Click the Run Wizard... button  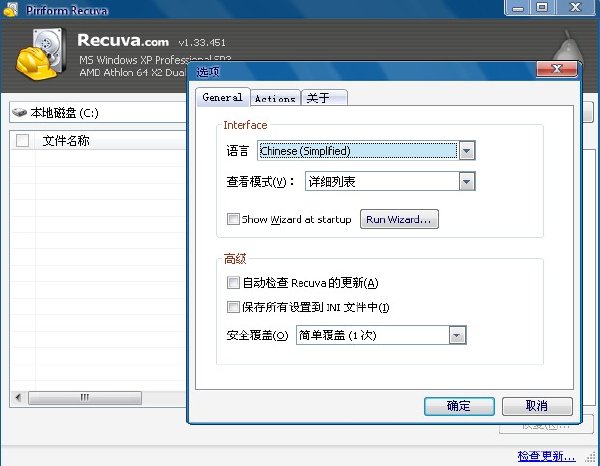399,219
